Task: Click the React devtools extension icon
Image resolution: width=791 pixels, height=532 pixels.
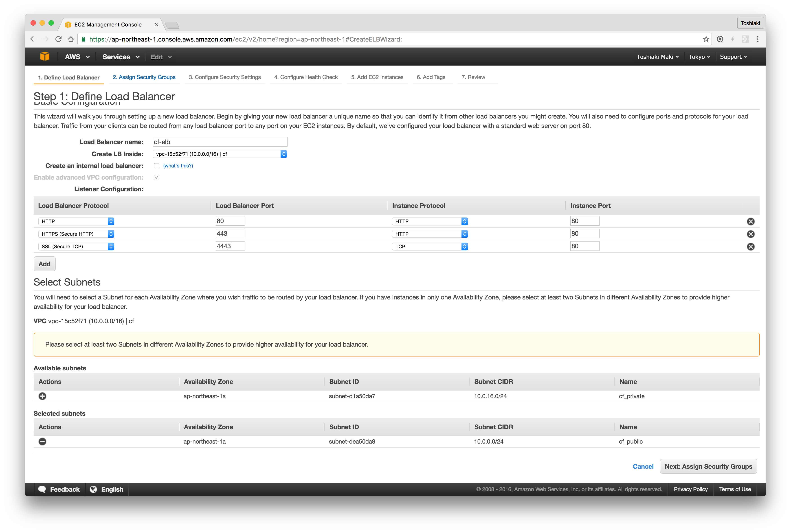Action: coord(745,39)
